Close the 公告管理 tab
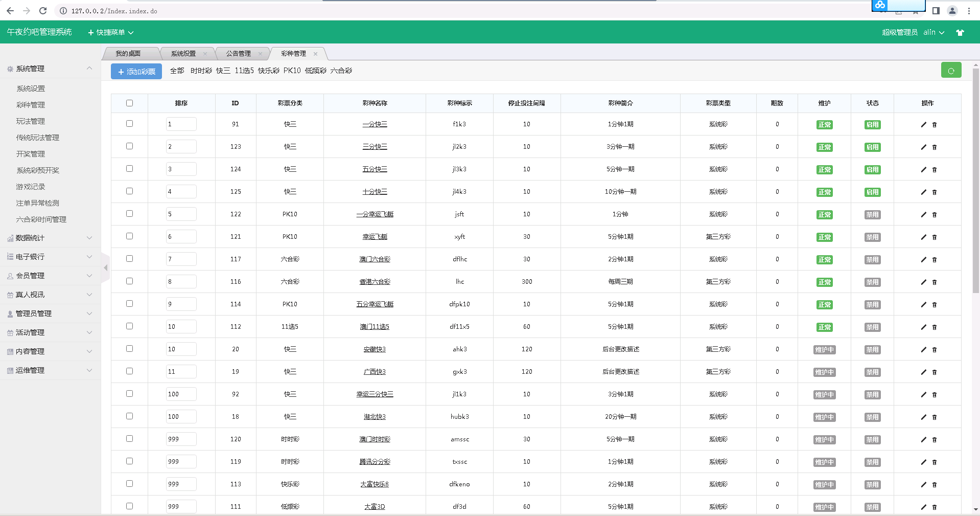980x516 pixels. 260,54
